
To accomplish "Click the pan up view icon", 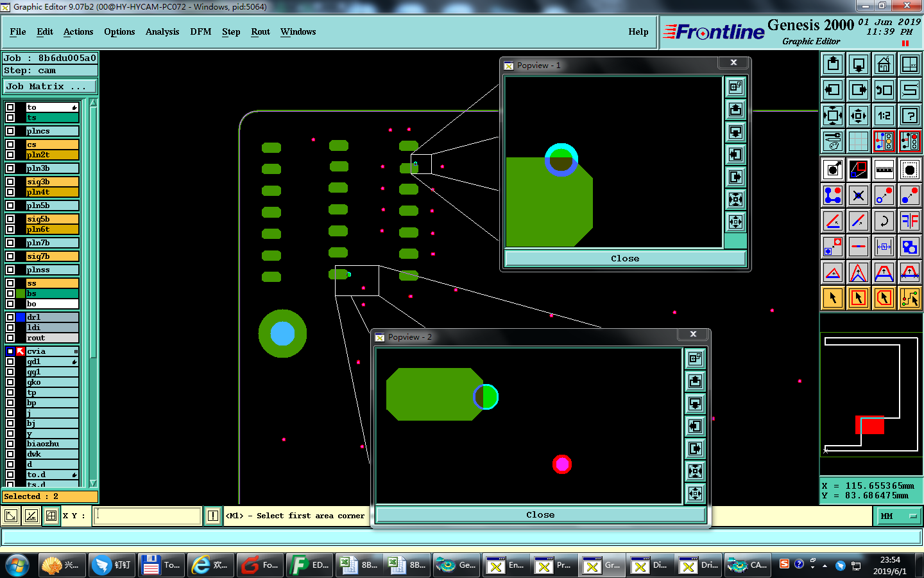I will click(x=833, y=64).
